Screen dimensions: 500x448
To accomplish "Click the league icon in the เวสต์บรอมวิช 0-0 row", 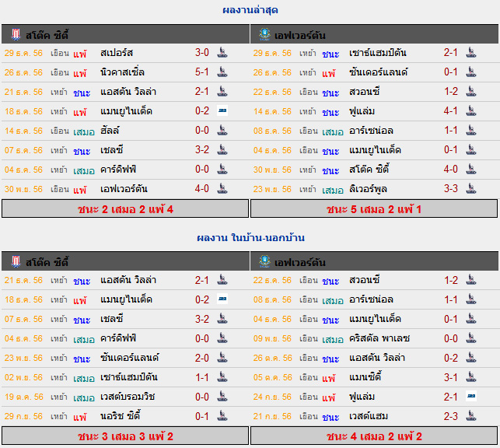I will click(222, 397).
